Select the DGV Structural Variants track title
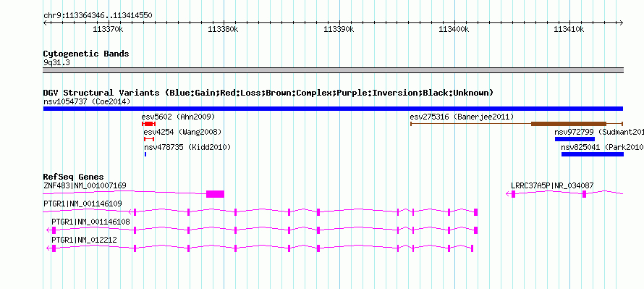The height and width of the screenshot is (289, 644). (x=268, y=93)
